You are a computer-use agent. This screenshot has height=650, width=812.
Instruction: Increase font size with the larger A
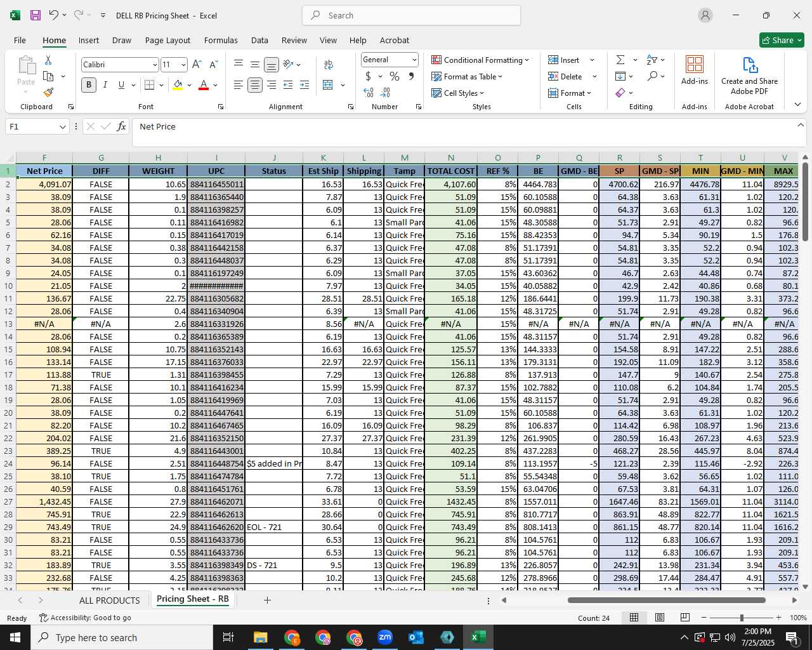click(x=197, y=65)
